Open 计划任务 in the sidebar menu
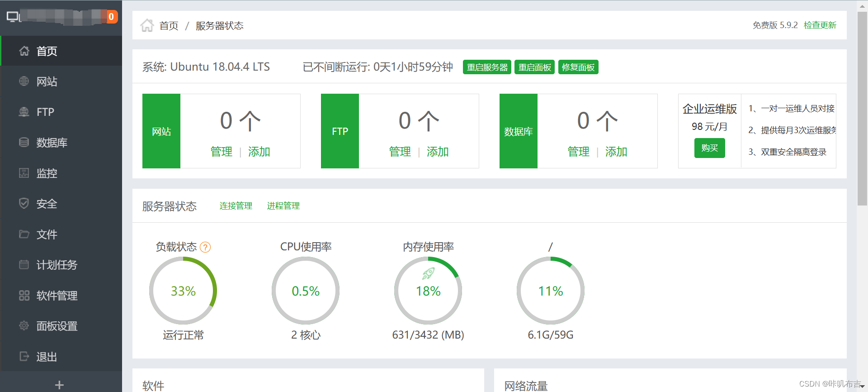The height and width of the screenshot is (392, 868). coord(61,265)
